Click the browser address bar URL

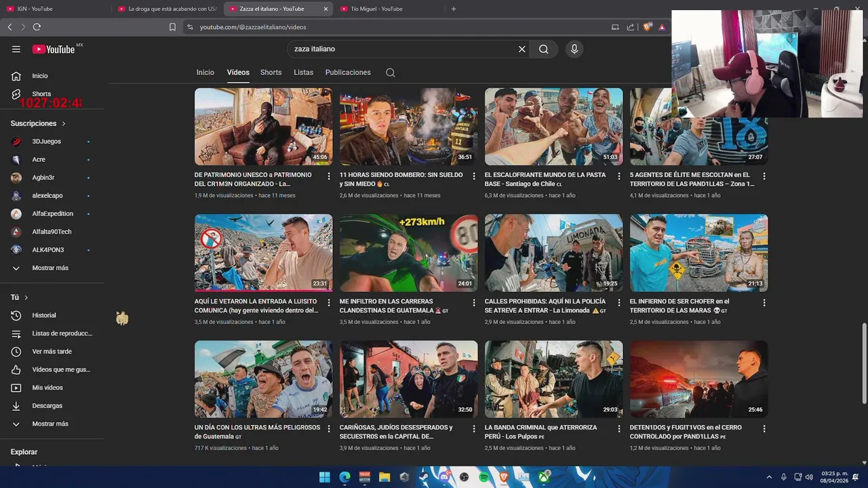pos(252,27)
